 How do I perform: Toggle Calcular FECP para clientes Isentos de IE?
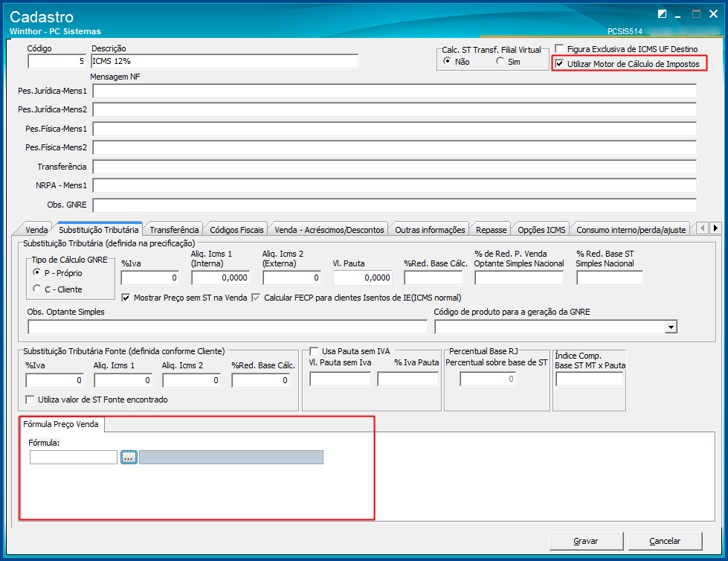256,298
